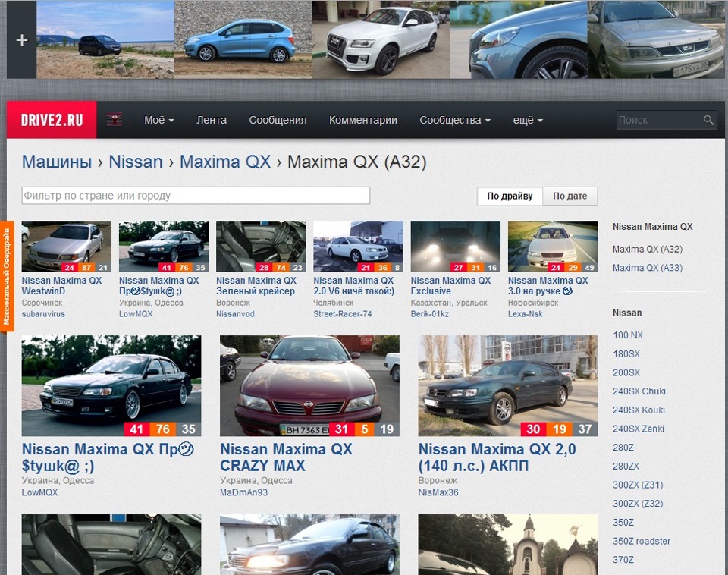Open Nissan Maxima QX 3.0 на ручке link

point(548,286)
